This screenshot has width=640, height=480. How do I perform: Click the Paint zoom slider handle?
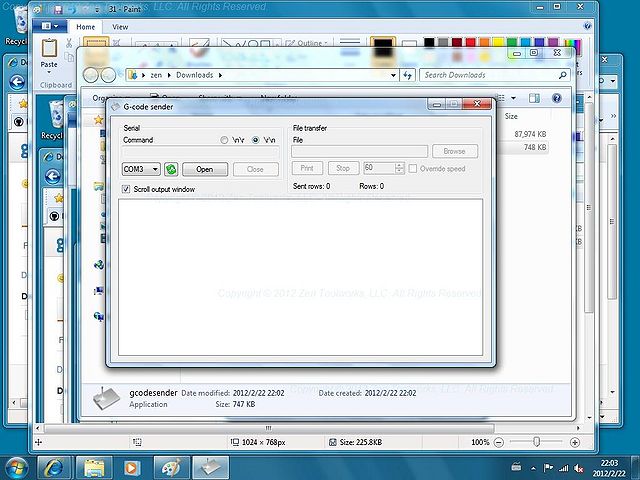(x=537, y=442)
